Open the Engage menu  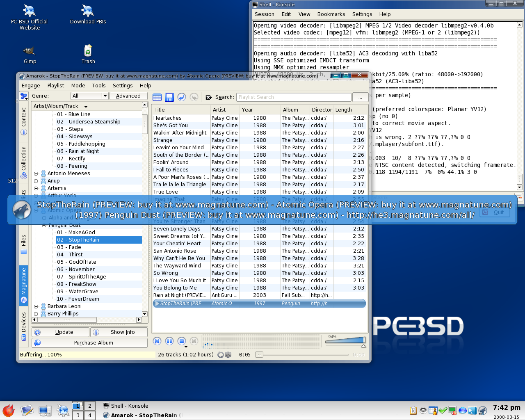(31, 86)
